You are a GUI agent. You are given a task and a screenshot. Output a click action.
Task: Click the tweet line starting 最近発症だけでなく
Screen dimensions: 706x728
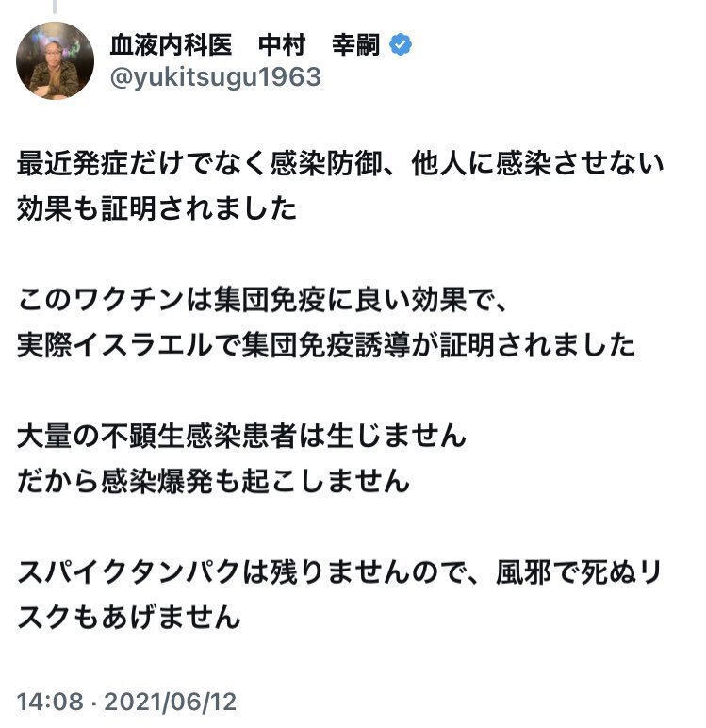point(340,164)
